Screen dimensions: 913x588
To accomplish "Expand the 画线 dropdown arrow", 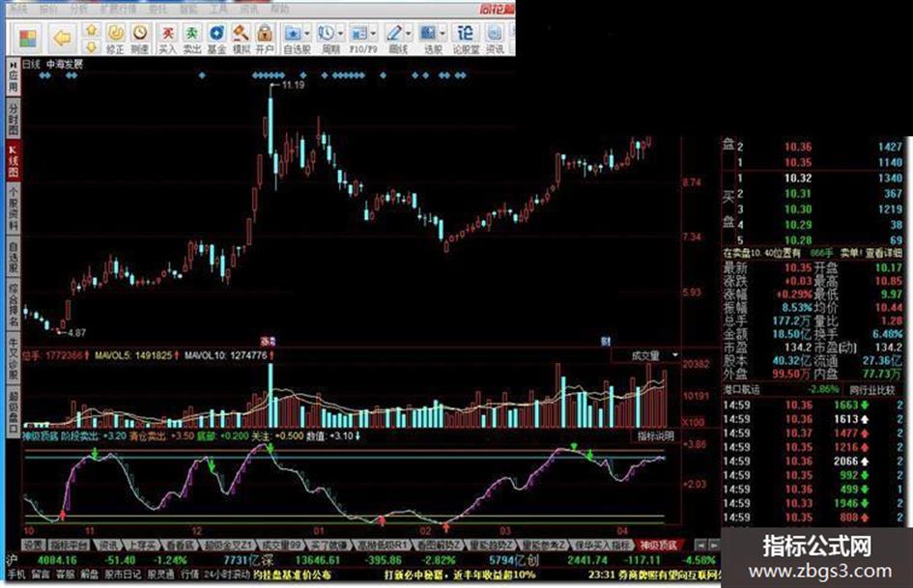I will click(x=408, y=33).
